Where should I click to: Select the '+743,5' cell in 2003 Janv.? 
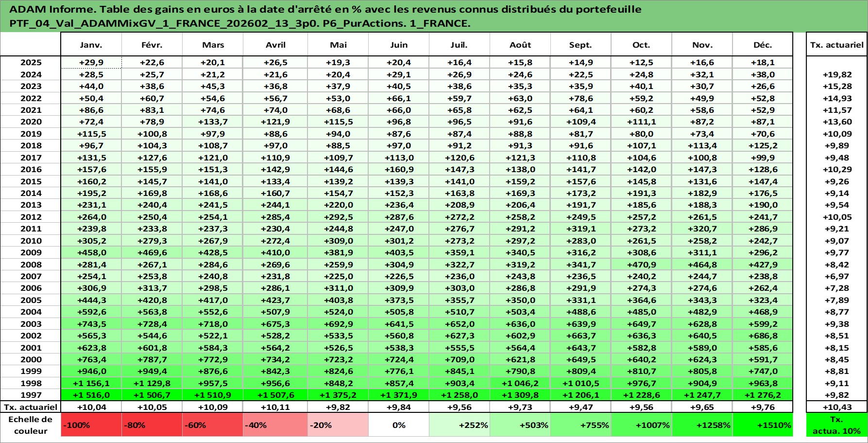(91, 324)
